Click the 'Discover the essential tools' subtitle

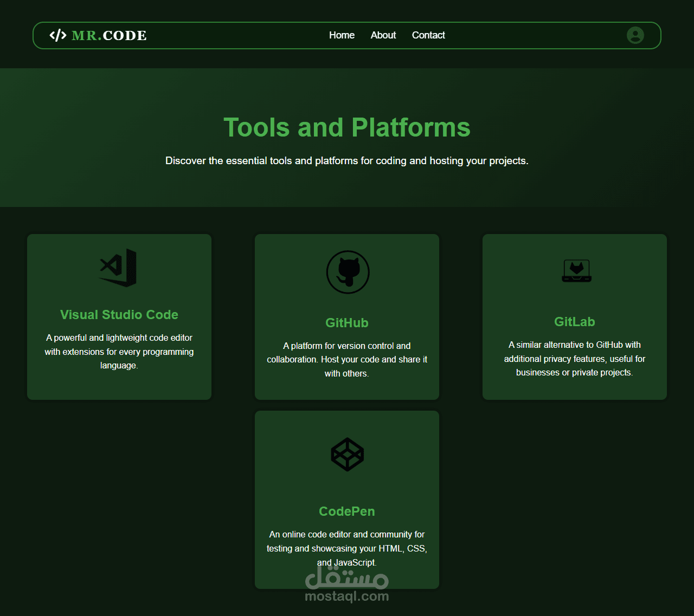(347, 161)
